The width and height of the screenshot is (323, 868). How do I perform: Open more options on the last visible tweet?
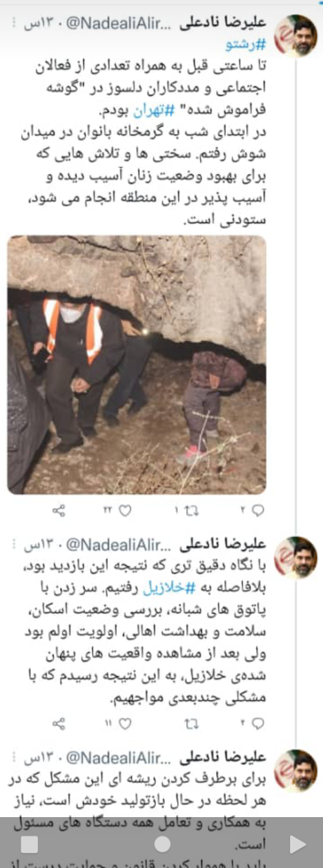tap(14, 757)
